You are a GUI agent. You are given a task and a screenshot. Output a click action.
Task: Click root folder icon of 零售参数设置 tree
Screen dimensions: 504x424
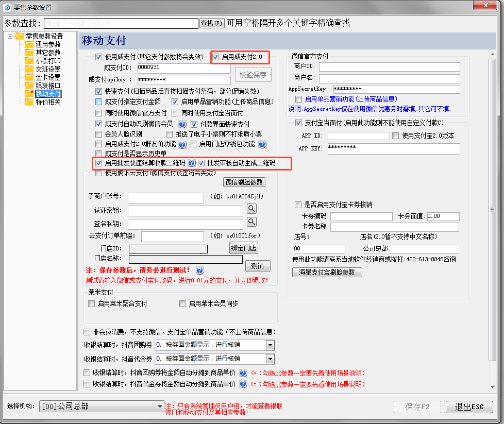(x=20, y=36)
